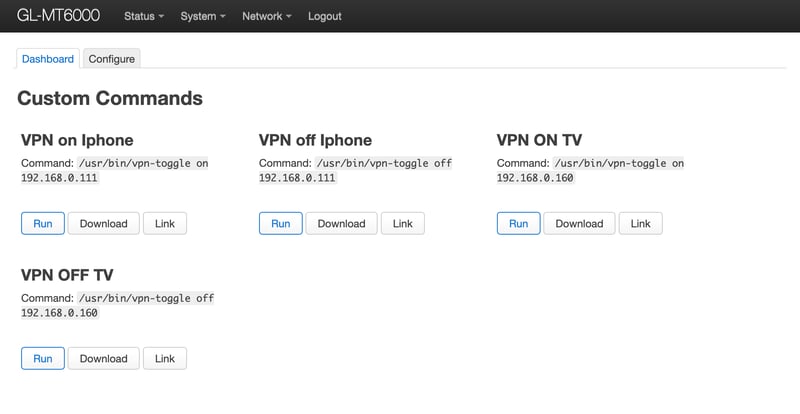
Task: Click the Logout link
Action: click(325, 16)
